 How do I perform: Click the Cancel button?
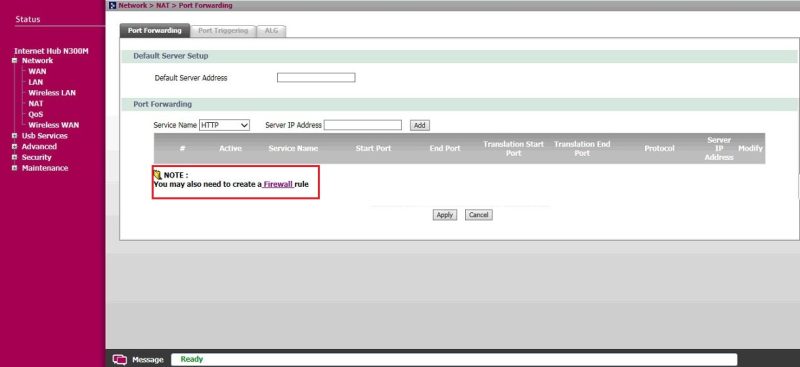pos(479,215)
